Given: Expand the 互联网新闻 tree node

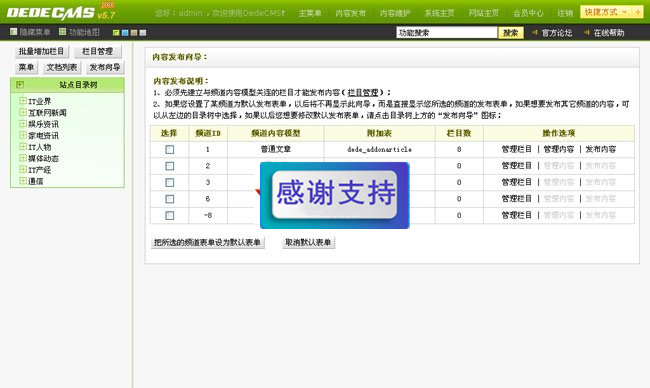Looking at the screenshot, I should point(23,112).
